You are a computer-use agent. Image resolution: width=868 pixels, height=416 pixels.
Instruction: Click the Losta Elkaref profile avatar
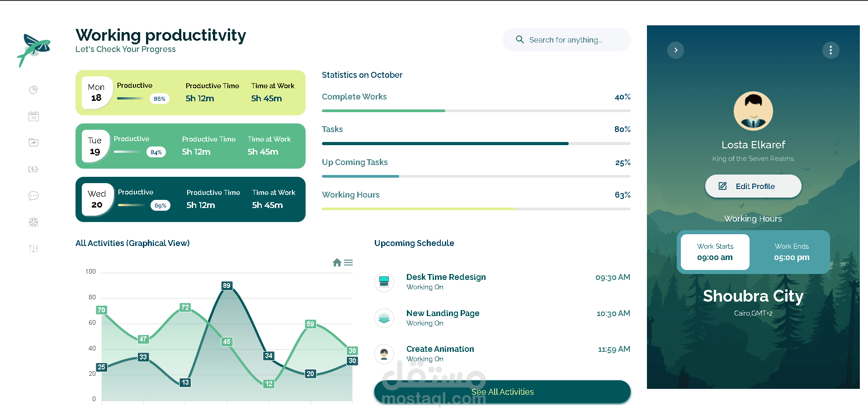click(753, 111)
